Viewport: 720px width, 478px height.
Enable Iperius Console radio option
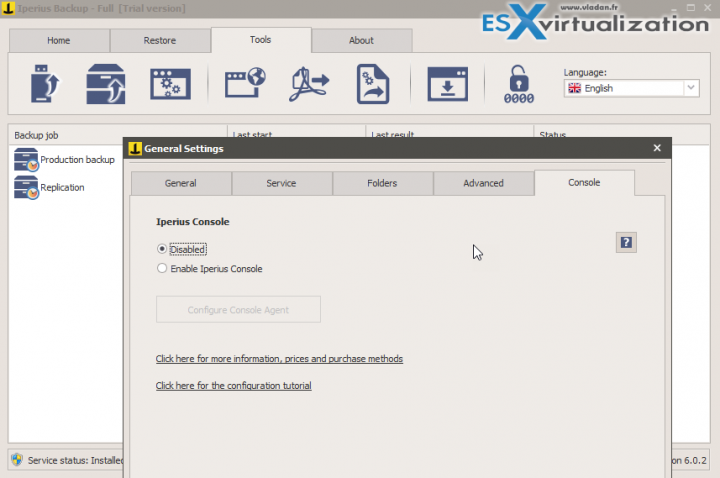click(x=162, y=268)
